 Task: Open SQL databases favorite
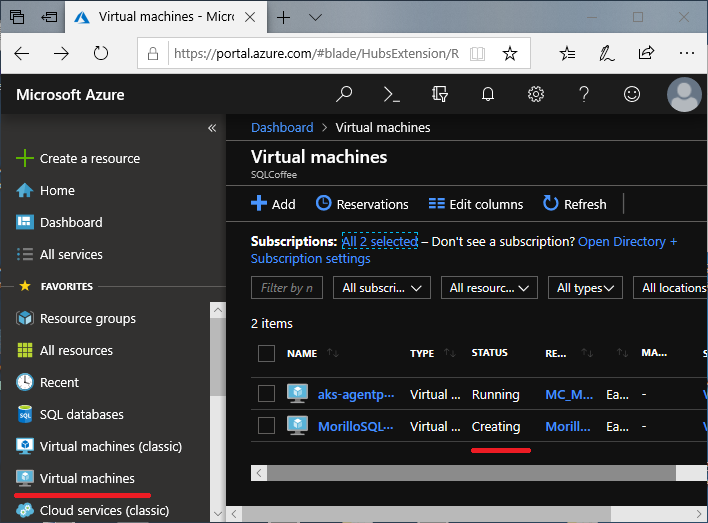(x=82, y=414)
